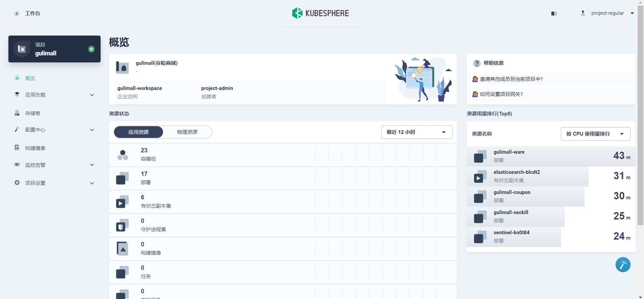Open 工作台 workbench link

tap(33, 13)
